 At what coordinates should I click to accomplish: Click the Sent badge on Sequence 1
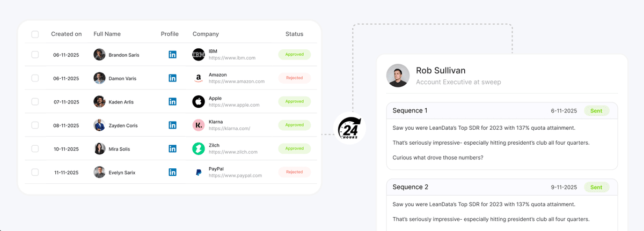(596, 111)
